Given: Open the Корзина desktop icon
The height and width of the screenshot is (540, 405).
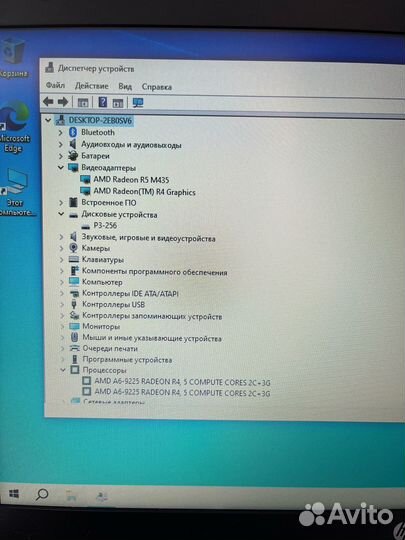Looking at the screenshot, I should (13, 58).
